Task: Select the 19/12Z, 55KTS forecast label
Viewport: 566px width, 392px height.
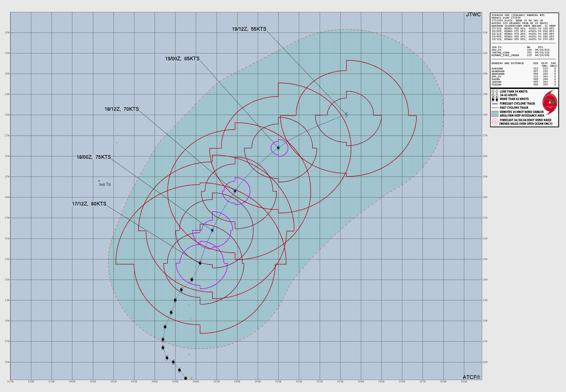Action: tap(249, 29)
